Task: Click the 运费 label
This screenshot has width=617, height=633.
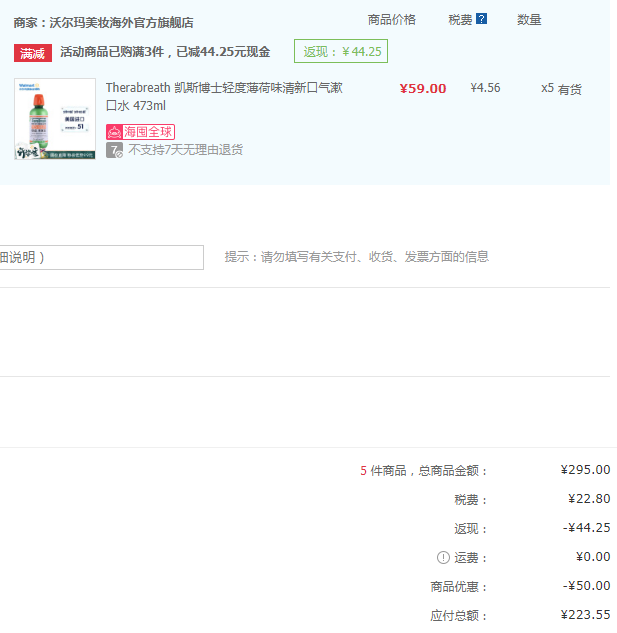Action: pyautogui.click(x=470, y=558)
